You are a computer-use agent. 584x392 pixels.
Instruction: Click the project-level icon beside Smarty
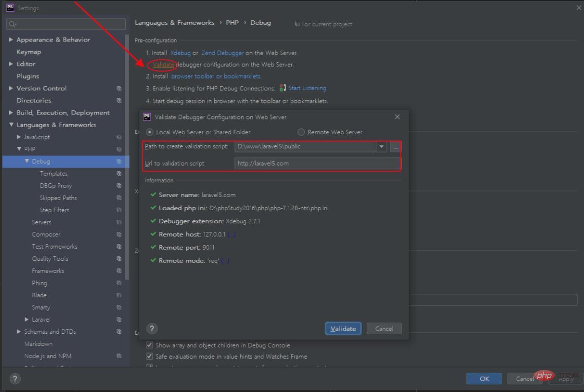[x=119, y=307]
